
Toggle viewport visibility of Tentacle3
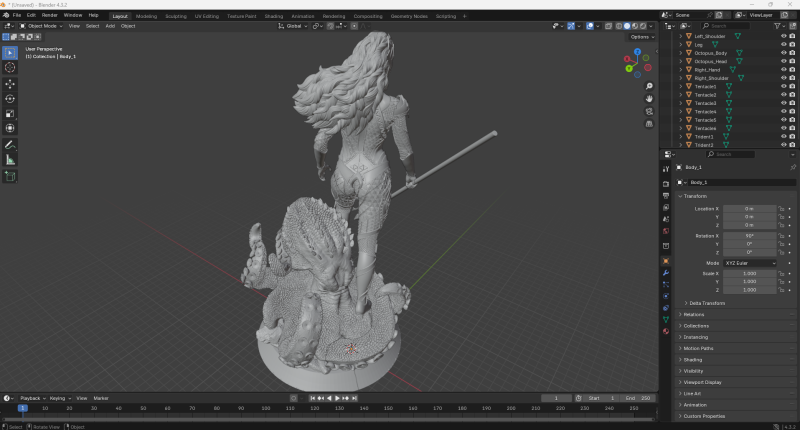click(783, 103)
